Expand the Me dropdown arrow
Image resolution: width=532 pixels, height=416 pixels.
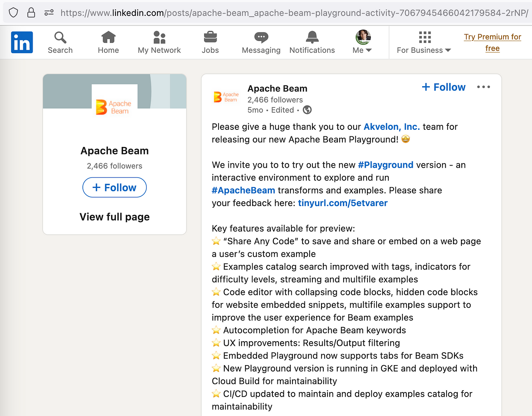369,50
